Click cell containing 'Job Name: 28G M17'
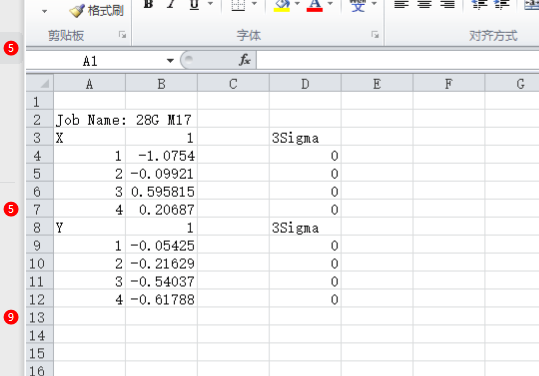The image size is (539, 376). click(90, 120)
